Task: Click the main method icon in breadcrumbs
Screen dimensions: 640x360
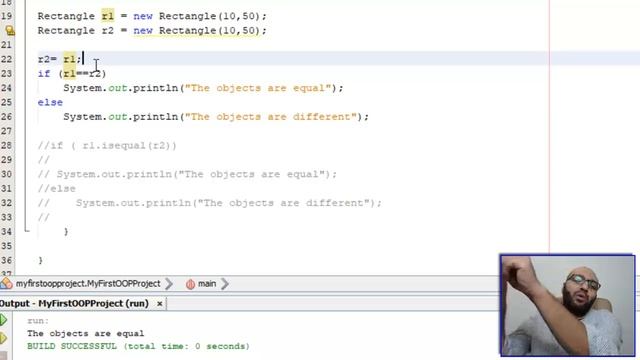Action: tap(190, 284)
